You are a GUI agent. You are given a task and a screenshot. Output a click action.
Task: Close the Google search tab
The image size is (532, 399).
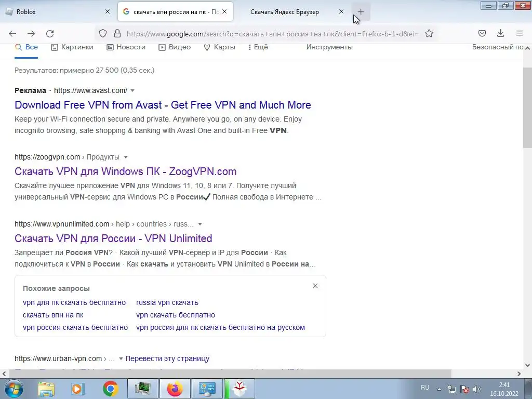(224, 11)
